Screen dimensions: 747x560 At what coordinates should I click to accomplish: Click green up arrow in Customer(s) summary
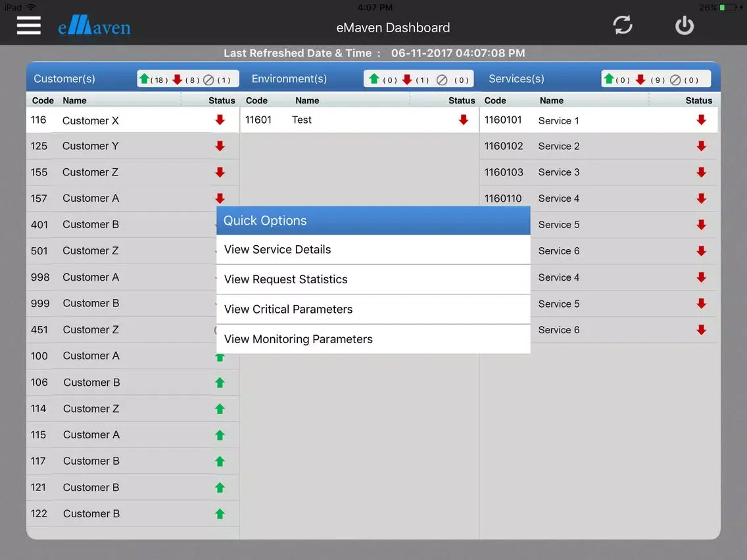145,79
